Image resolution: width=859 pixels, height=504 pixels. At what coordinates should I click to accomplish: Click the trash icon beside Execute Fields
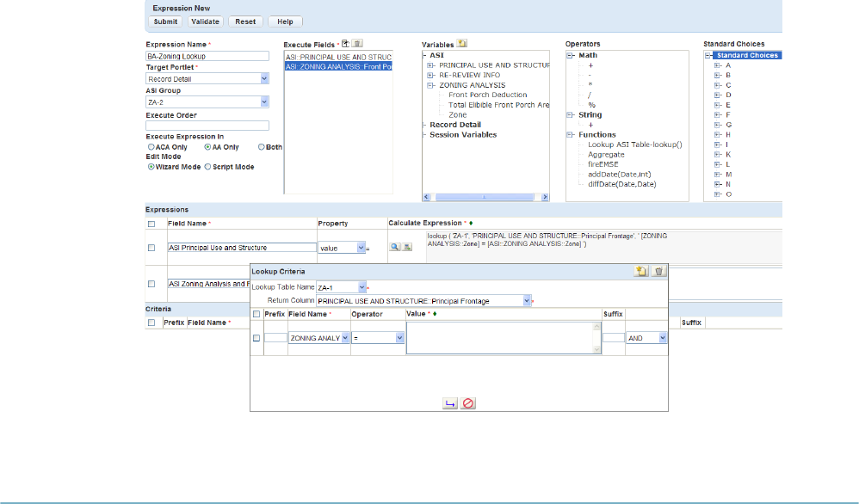pyautogui.click(x=357, y=44)
